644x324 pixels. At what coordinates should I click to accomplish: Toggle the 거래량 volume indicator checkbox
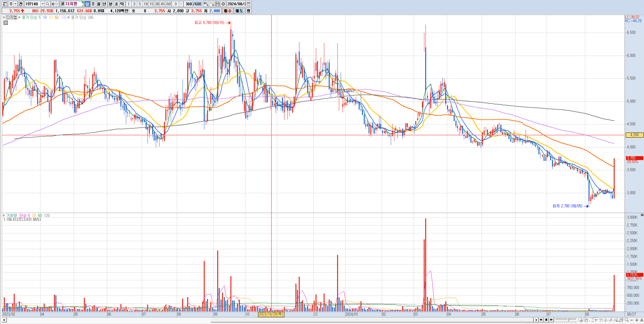click(x=4, y=215)
